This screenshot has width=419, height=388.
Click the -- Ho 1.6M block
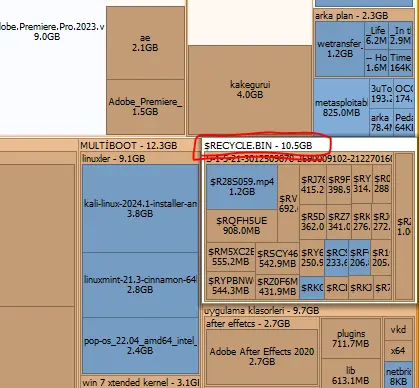[x=376, y=62]
